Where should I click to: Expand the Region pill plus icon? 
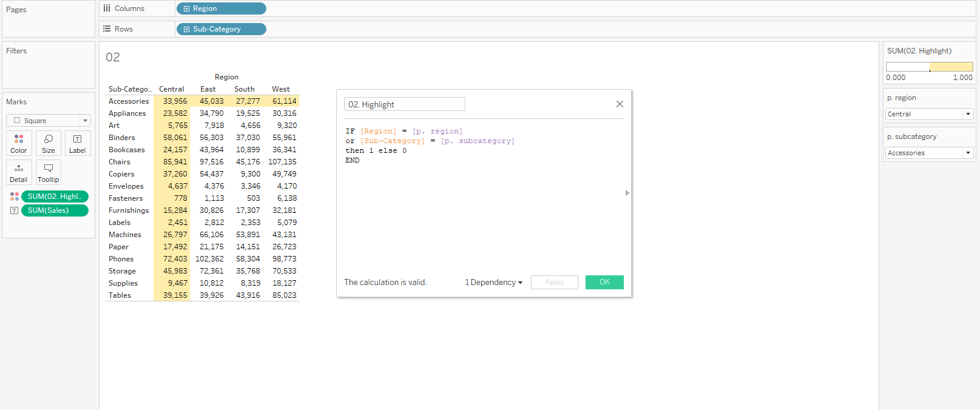(186, 9)
